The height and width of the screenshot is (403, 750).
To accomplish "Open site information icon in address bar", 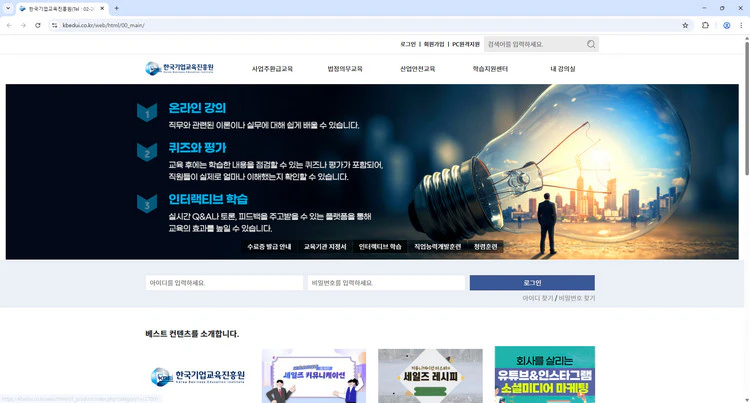I will [x=55, y=25].
